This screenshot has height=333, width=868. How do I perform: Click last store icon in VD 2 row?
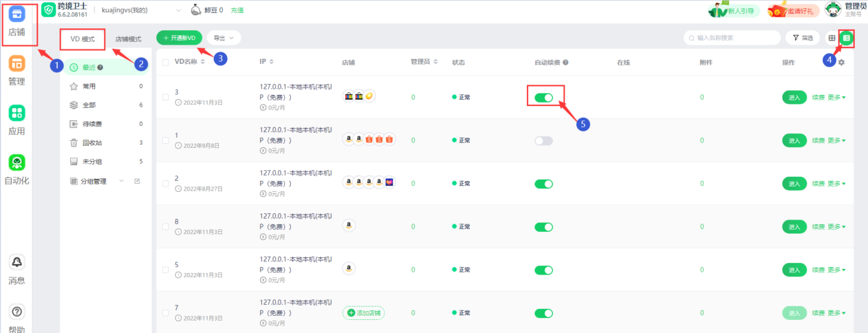coord(389,183)
